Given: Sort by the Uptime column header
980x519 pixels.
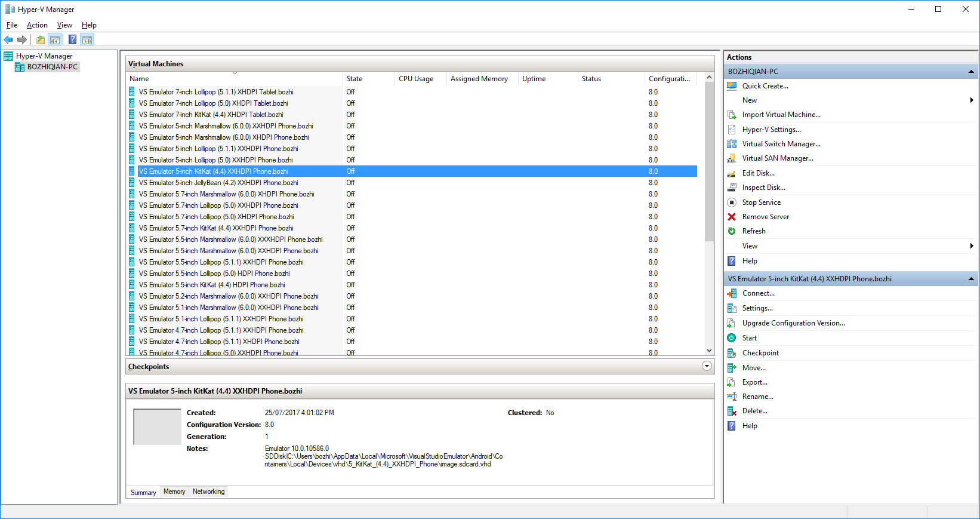Looking at the screenshot, I should click(x=548, y=79).
